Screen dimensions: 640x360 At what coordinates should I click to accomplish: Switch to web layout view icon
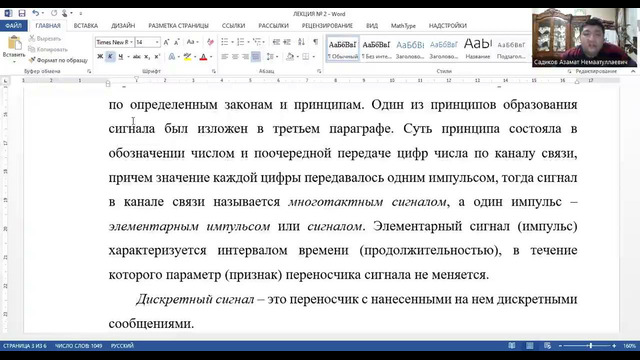pos(547,346)
